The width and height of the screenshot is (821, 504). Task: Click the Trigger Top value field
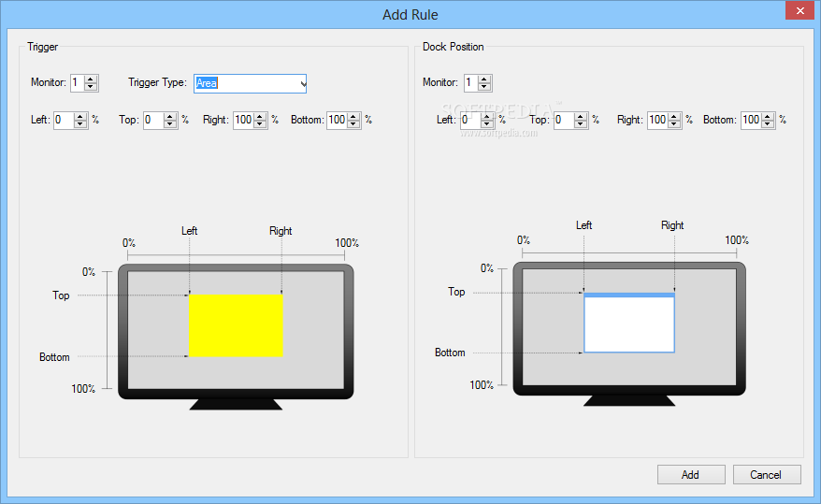click(154, 121)
